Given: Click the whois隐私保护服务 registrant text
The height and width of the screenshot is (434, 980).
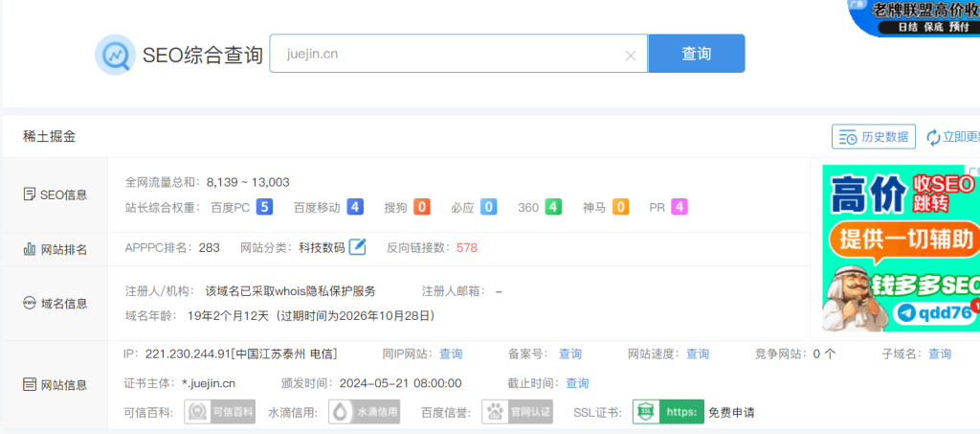Looking at the screenshot, I should point(291,291).
